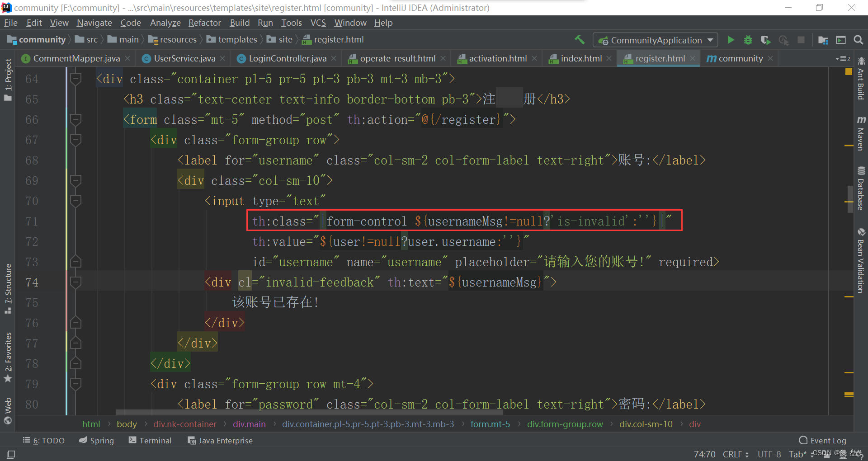This screenshot has width=868, height=461.
Task: Click line number 71 in the gutter
Action: pos(32,221)
